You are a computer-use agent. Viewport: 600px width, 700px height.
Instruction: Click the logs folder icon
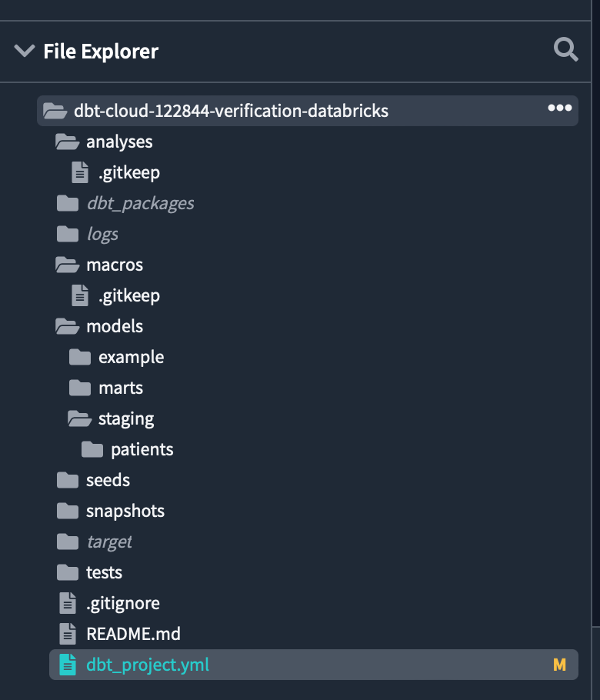tap(68, 234)
